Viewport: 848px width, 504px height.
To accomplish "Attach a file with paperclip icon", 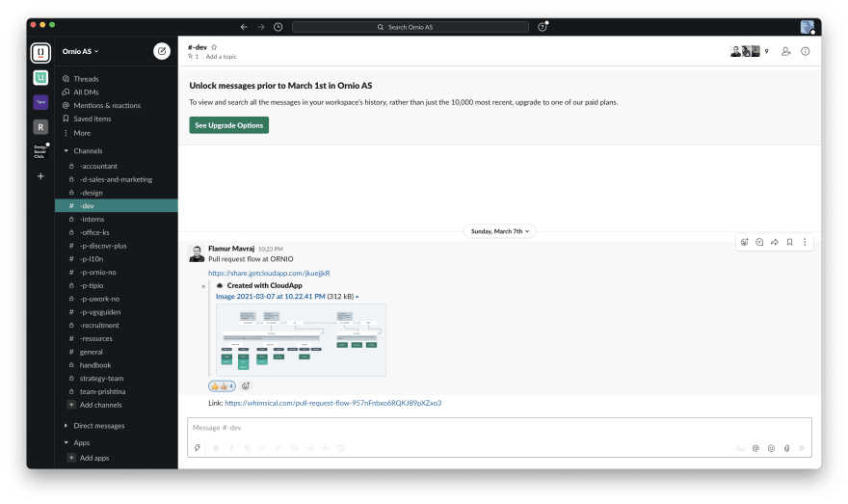I will click(x=787, y=448).
